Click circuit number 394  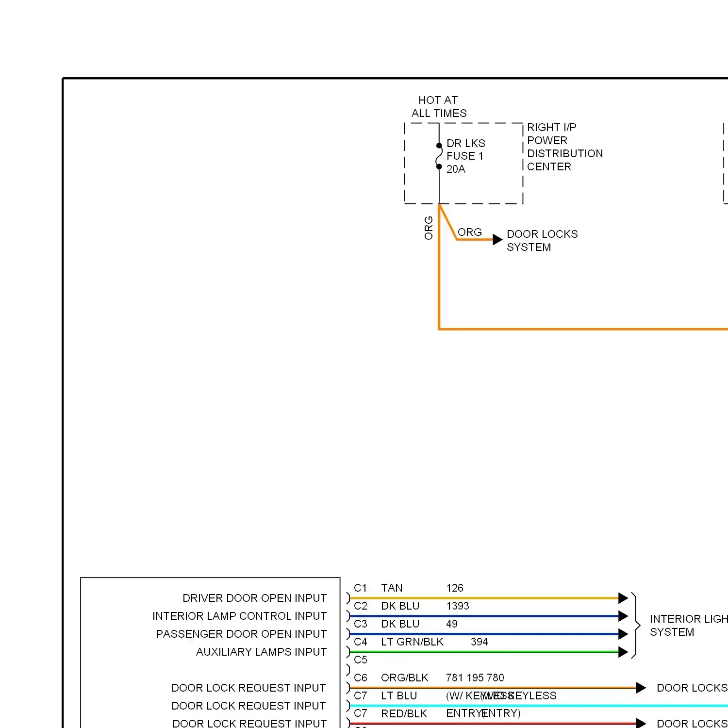[x=480, y=642]
